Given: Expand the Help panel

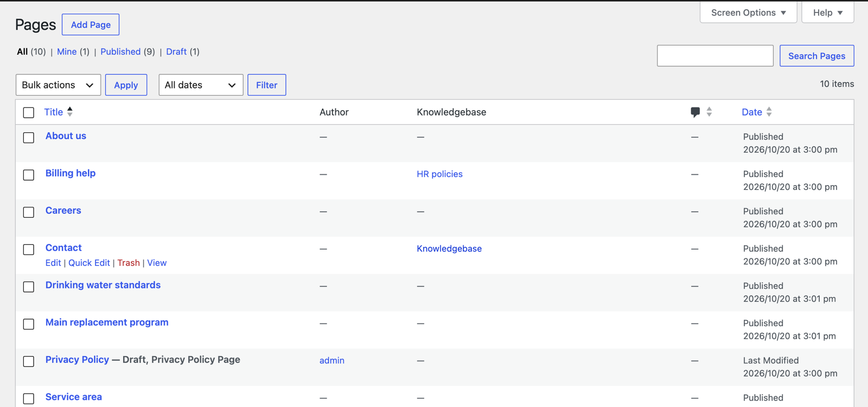Looking at the screenshot, I should point(827,12).
